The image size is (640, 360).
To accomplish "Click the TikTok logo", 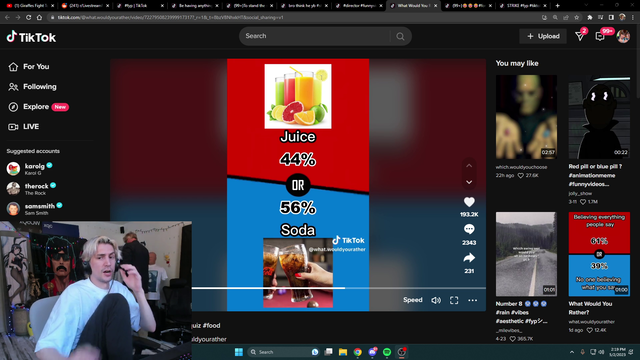I will 31,37.
